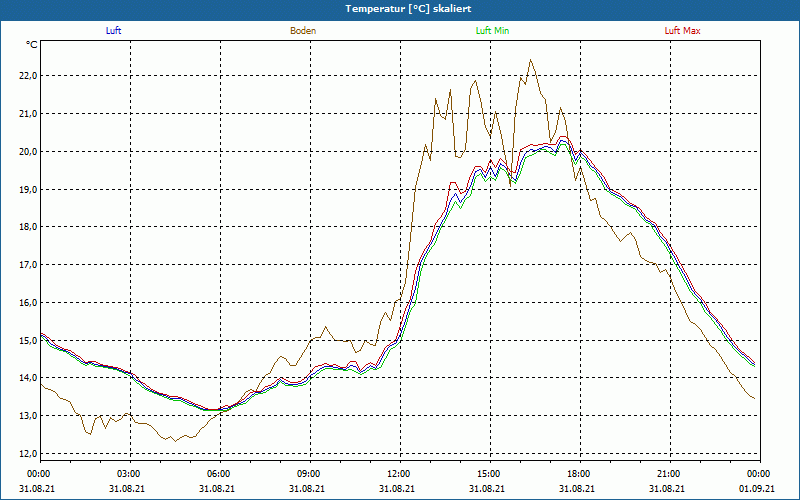Click the 20,0 y-axis value

[x=29, y=152]
